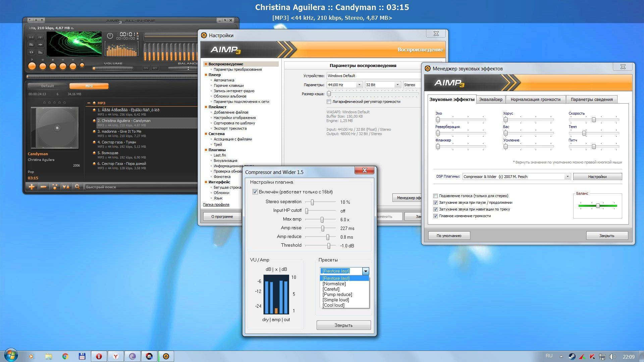Select Горячие клавиши in settings tree
Screen dimensions: 644x362
coord(229,85)
